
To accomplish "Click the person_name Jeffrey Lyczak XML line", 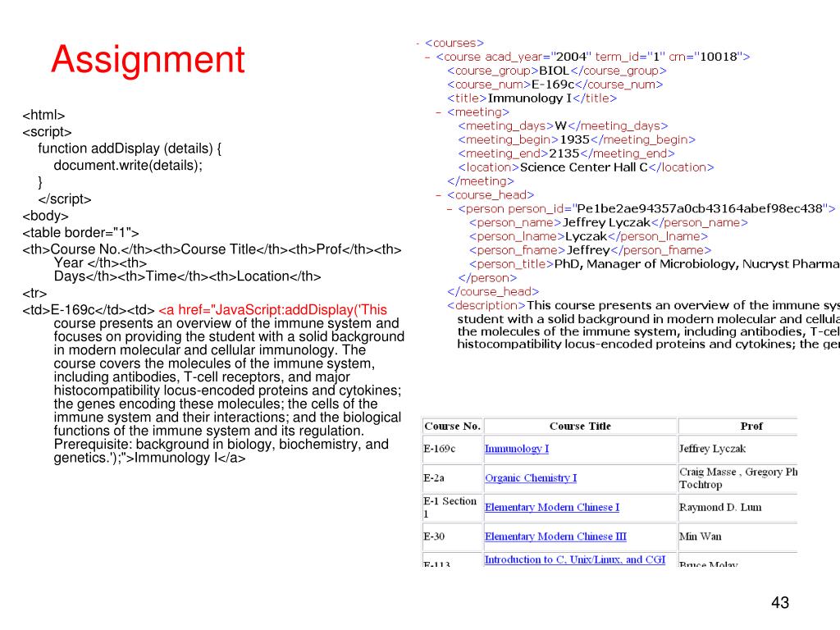I will (609, 223).
